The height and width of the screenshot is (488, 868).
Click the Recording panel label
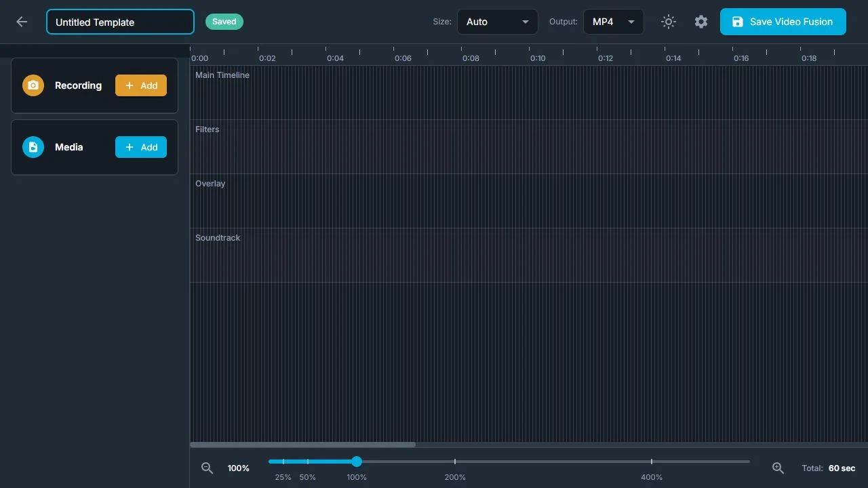[78, 85]
